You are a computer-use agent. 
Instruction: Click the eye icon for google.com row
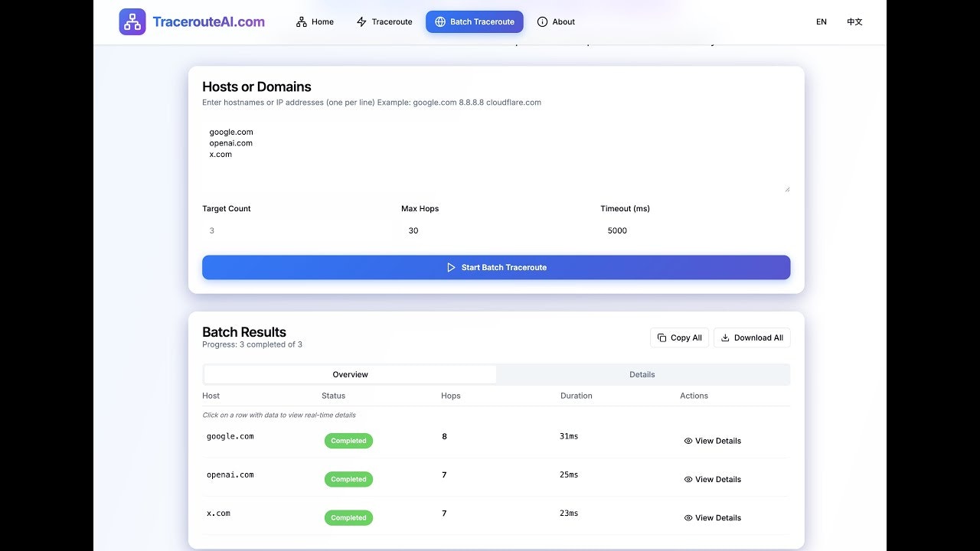pos(688,441)
